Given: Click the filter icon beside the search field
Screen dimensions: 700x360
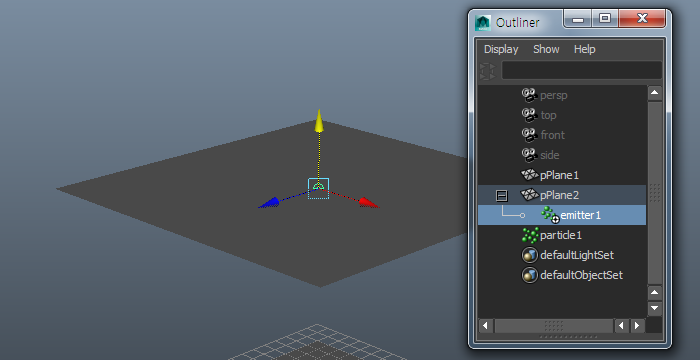Looking at the screenshot, I should [x=488, y=71].
